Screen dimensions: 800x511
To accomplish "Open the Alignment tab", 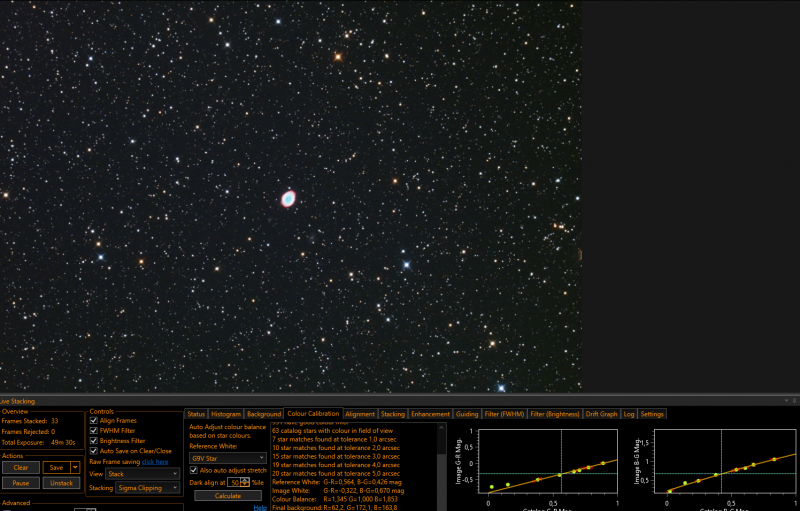I will (360, 414).
